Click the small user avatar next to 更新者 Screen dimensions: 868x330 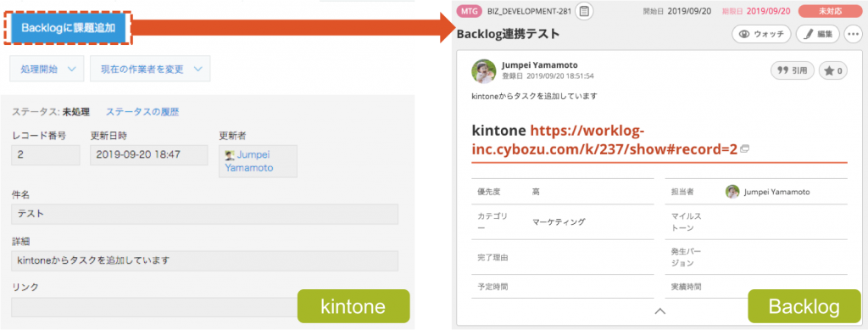[x=229, y=155]
